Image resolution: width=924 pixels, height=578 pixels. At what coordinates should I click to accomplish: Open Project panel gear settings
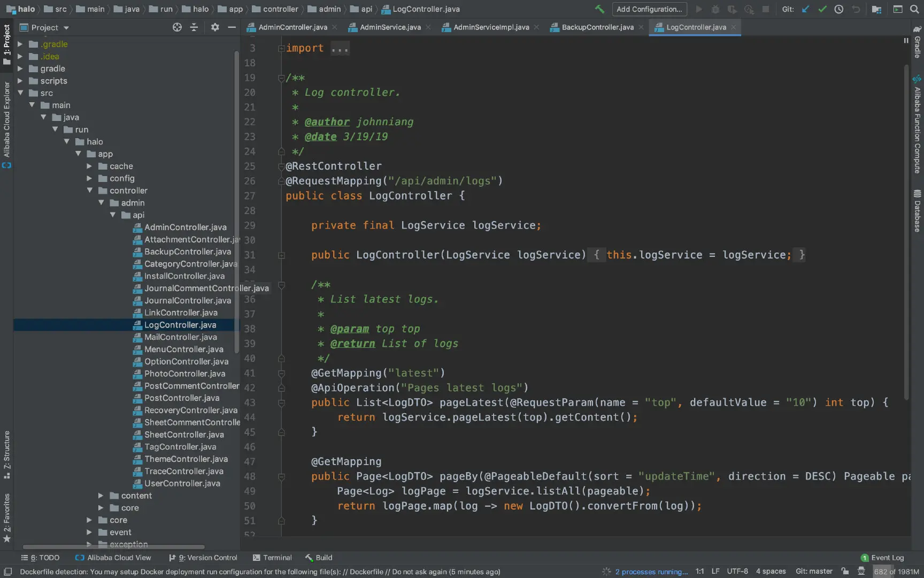[x=215, y=27]
